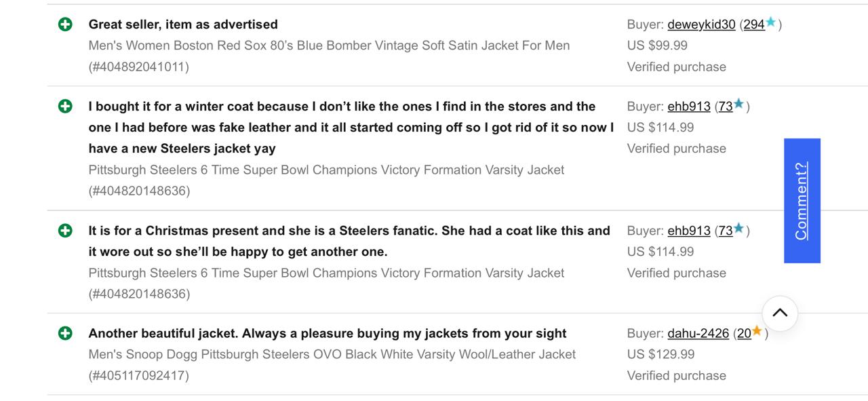The width and height of the screenshot is (868, 401).
Task: Open the blue Comment? side tab
Action: click(802, 201)
